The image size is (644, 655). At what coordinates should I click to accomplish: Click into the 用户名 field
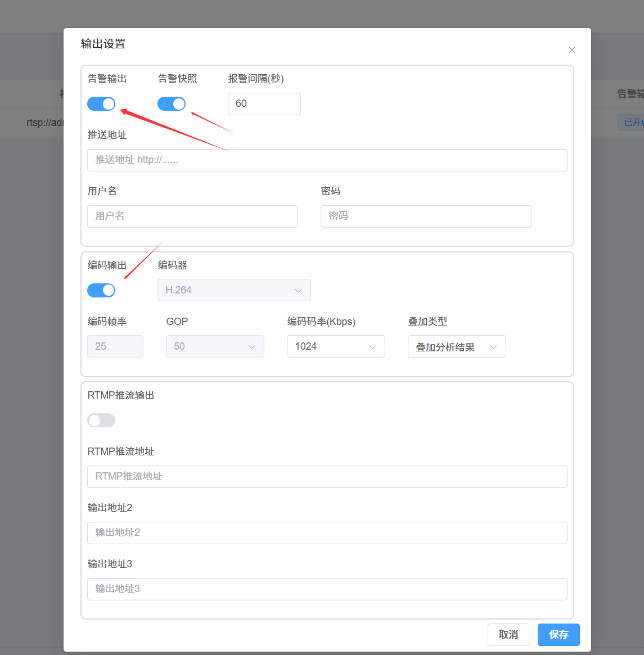click(x=192, y=216)
